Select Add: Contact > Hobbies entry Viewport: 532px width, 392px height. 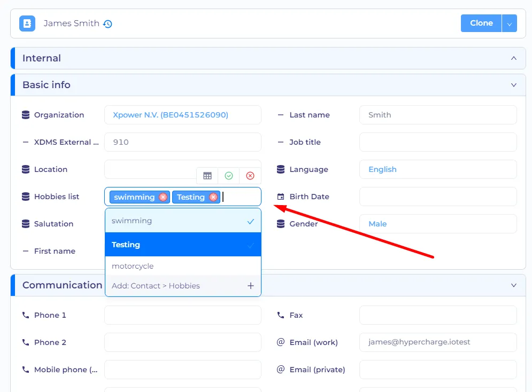point(183,286)
